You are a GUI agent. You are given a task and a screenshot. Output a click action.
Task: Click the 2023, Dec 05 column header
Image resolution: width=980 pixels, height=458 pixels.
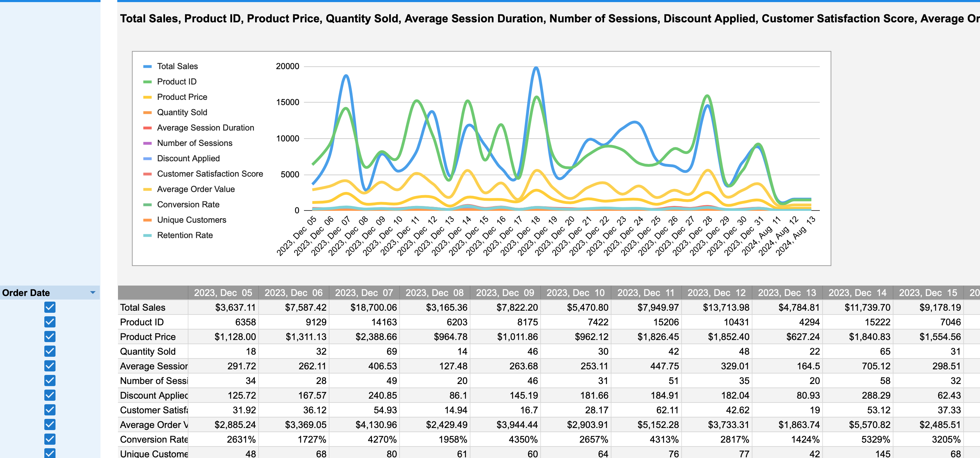point(223,293)
